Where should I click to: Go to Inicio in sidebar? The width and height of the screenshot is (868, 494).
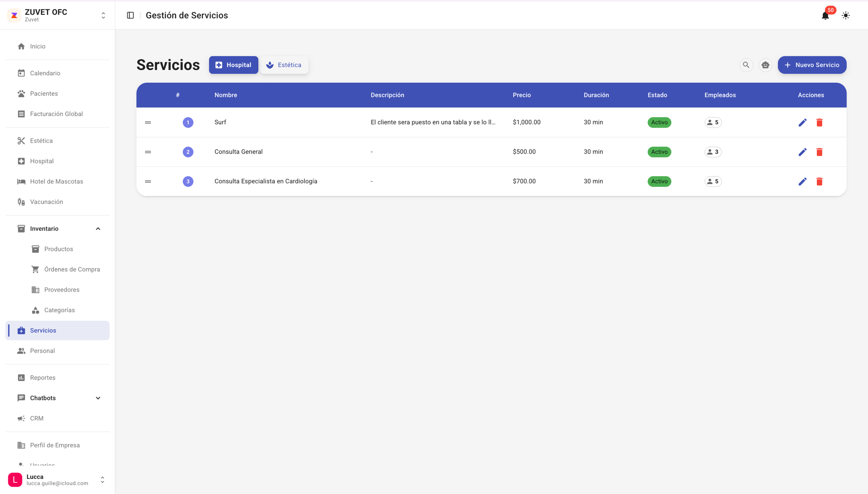coord(57,46)
